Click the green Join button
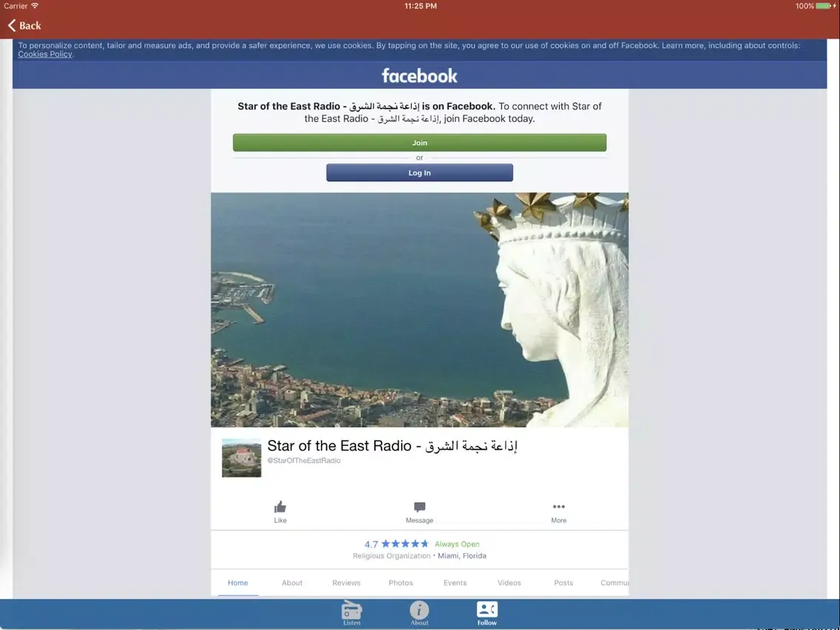 click(x=419, y=143)
